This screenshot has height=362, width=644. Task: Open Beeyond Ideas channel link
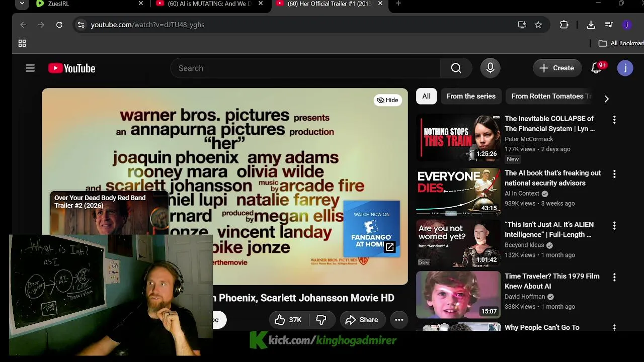coord(524,245)
